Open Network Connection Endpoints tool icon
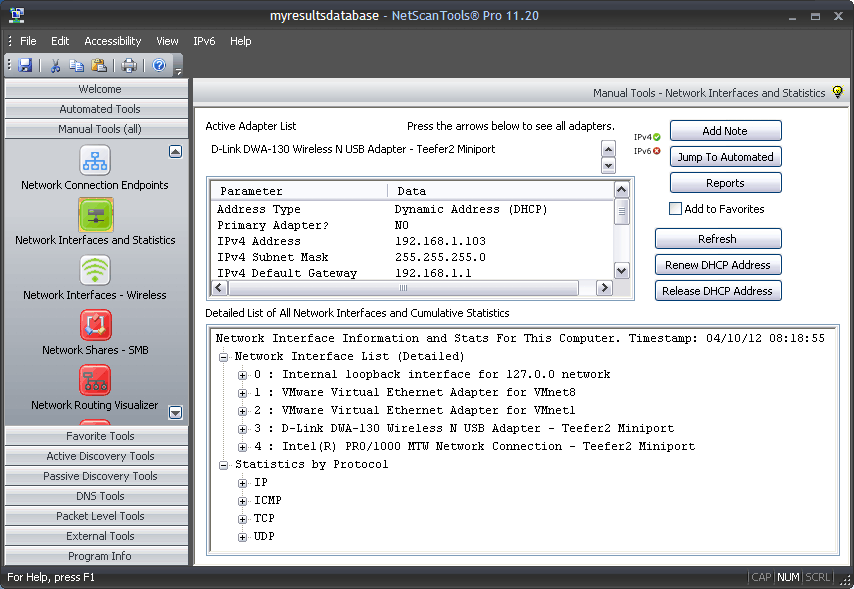 (x=95, y=160)
